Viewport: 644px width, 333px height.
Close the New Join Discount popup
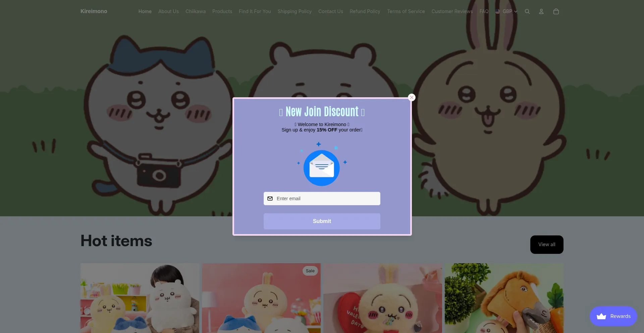pos(412,97)
